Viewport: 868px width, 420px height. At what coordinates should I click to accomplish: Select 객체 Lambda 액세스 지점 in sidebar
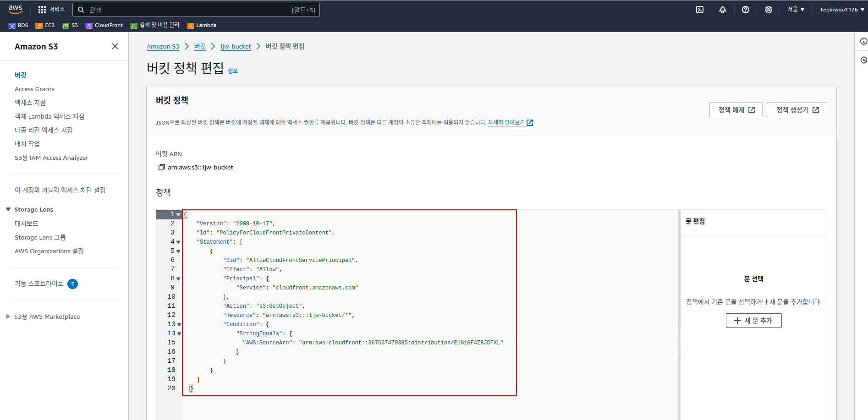[x=49, y=116]
